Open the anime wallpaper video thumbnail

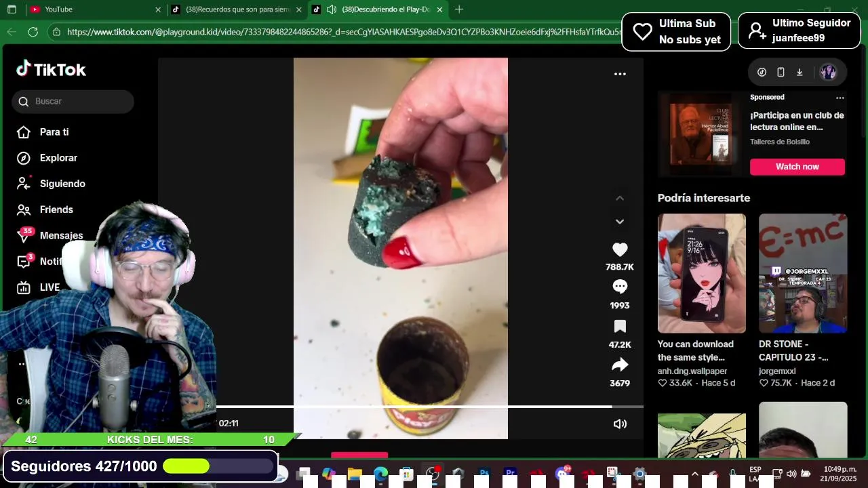[x=701, y=274]
